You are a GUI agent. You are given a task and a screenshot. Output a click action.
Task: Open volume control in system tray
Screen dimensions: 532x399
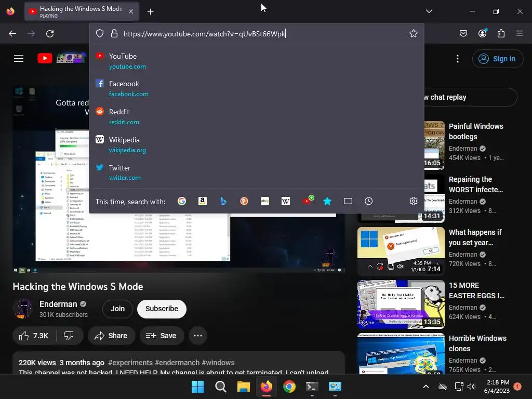click(x=471, y=387)
